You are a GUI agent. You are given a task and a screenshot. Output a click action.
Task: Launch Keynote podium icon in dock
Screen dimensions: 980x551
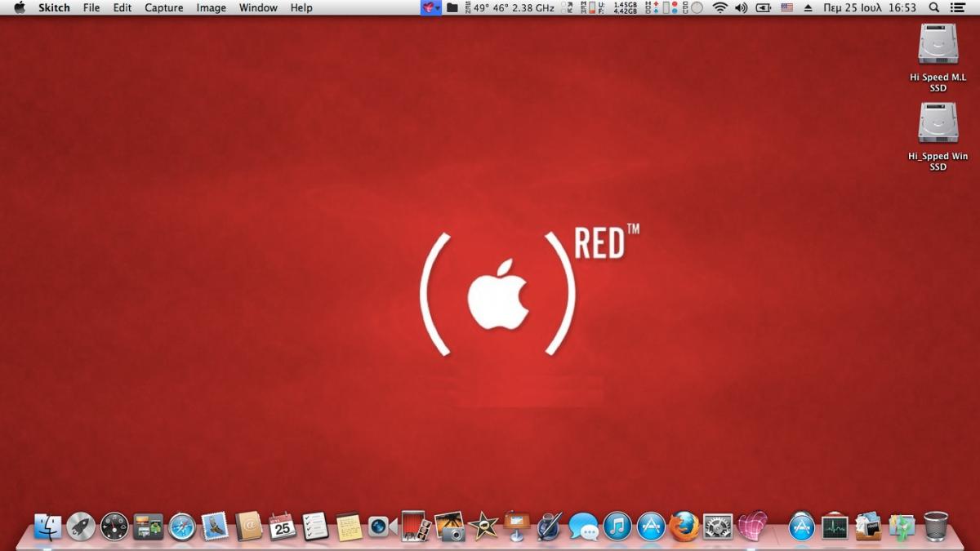click(516, 527)
